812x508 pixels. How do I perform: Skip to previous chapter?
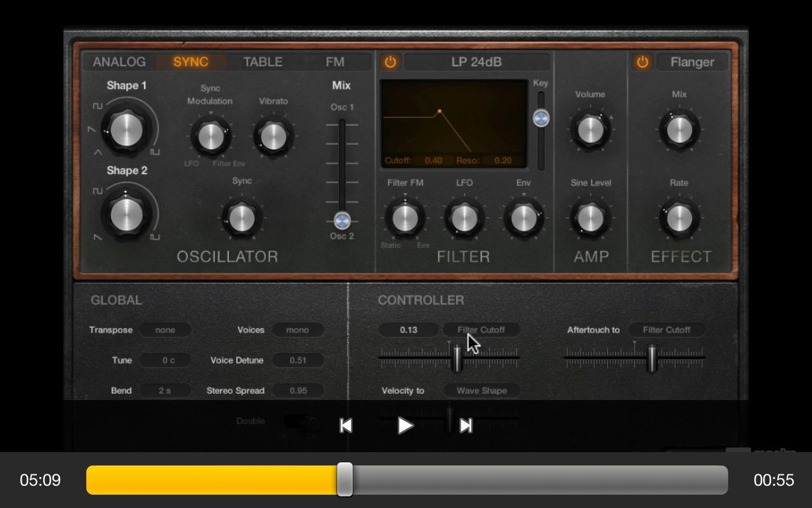tap(346, 425)
